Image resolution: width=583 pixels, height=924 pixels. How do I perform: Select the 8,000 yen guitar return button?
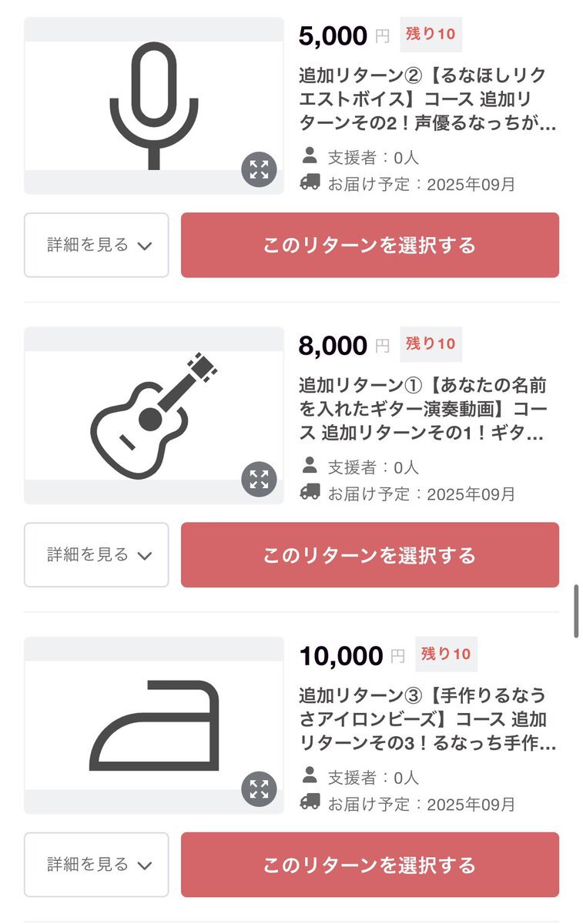pos(370,555)
